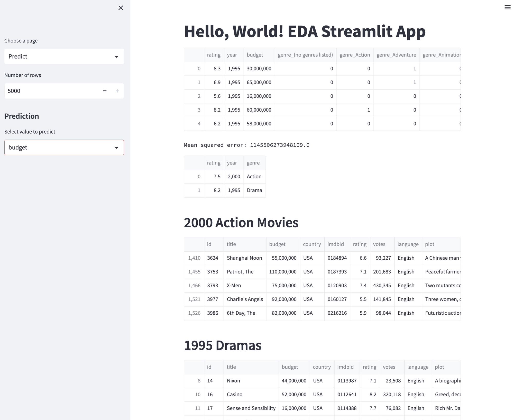The image size is (514, 420).
Task: Click language header in Action Movies table
Action: 408,244
